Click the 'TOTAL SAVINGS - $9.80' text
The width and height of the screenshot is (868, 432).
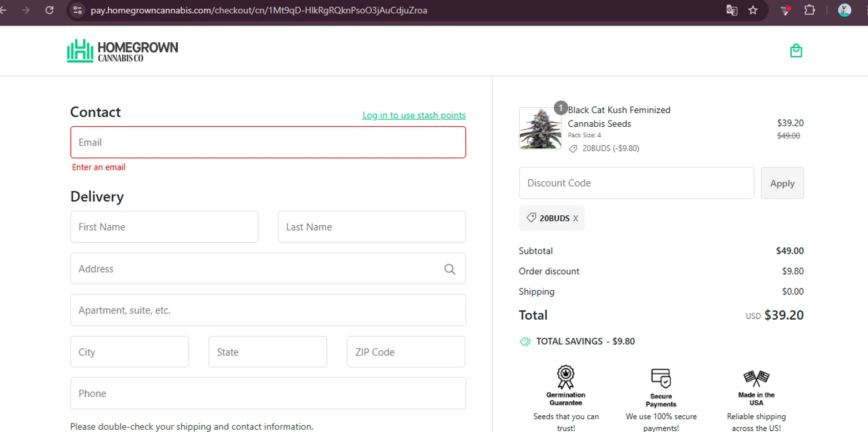586,342
